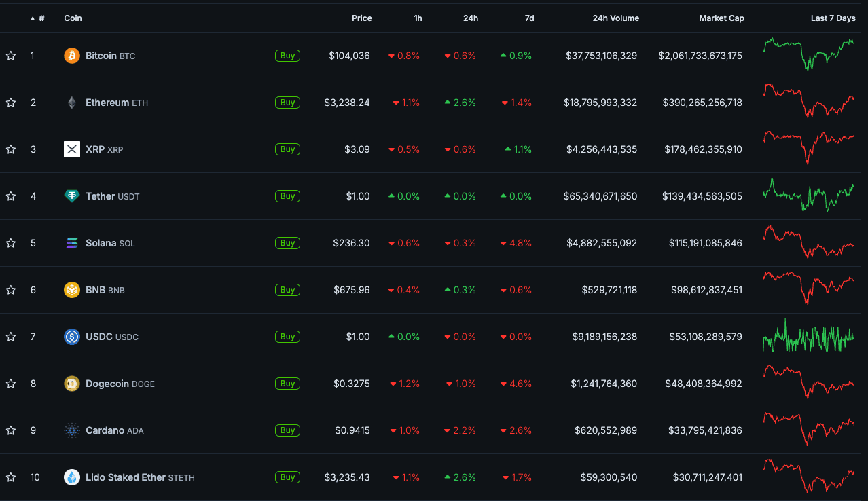This screenshot has height=501, width=868.
Task: Click Ethereum price $3,238.24
Action: coord(347,103)
